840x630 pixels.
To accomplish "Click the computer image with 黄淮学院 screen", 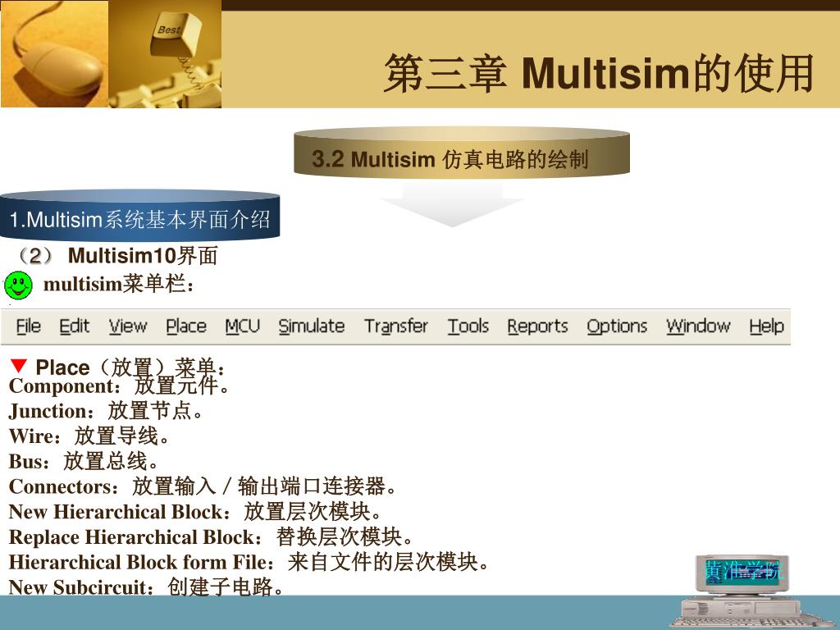I will pos(750,591).
